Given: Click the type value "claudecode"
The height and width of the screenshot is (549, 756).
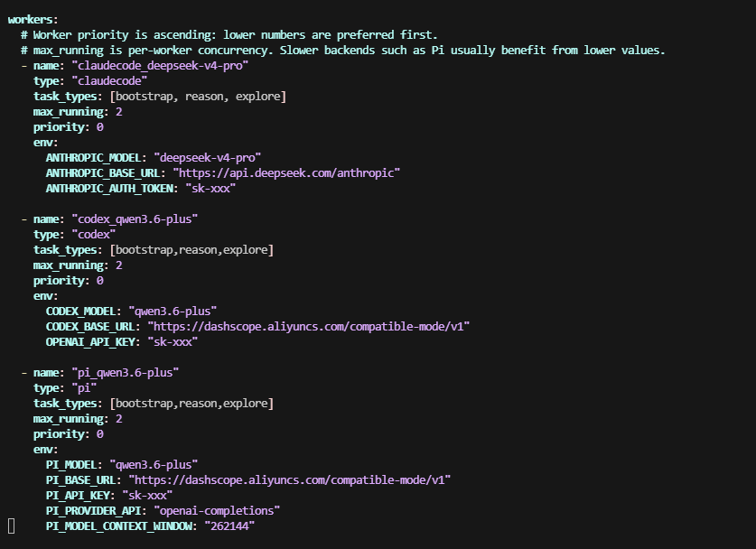Looking at the screenshot, I should 109,81.
